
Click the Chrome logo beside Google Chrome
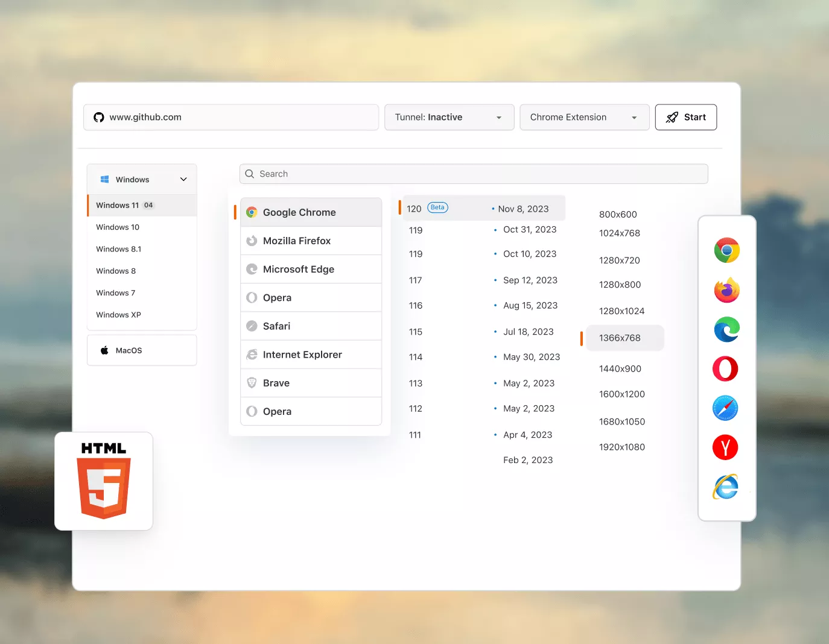coord(252,212)
